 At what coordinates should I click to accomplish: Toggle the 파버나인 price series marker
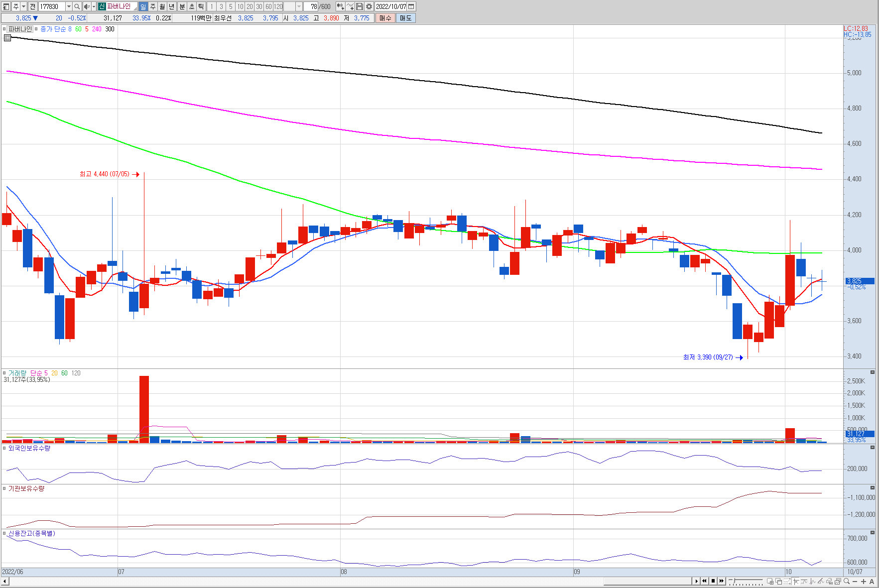coord(4,29)
